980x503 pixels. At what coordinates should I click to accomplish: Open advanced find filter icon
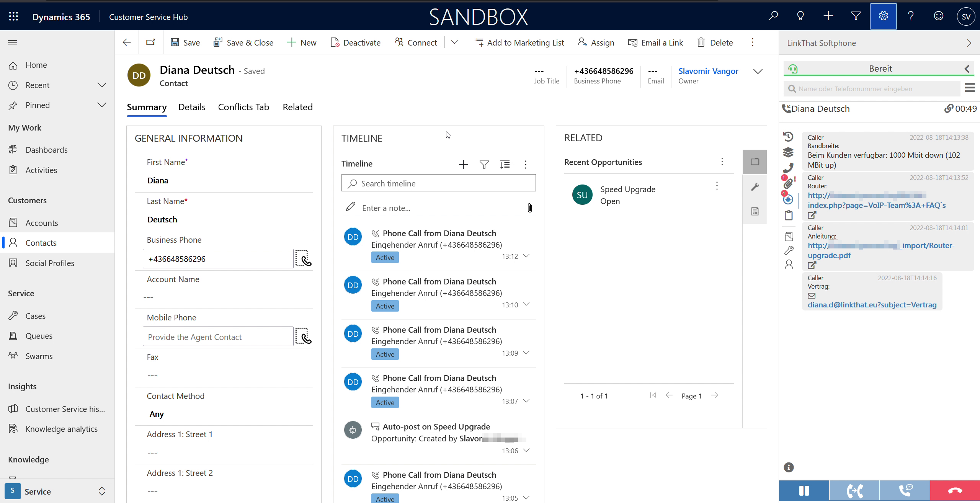tap(856, 16)
